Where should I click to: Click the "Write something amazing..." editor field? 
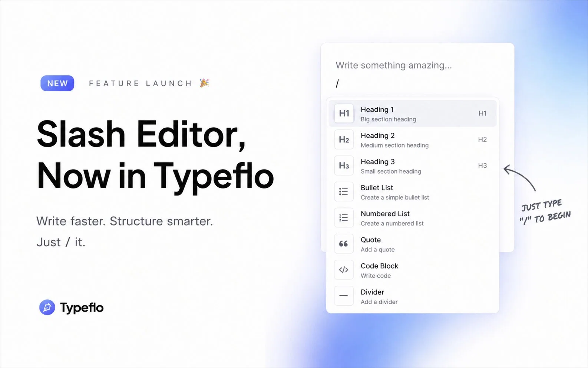point(394,65)
